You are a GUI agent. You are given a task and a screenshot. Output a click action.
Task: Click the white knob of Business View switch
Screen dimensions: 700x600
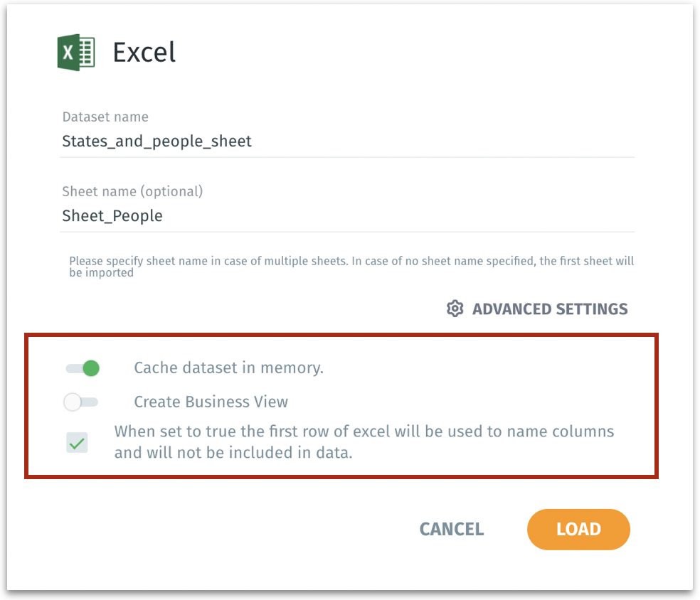coord(73,402)
